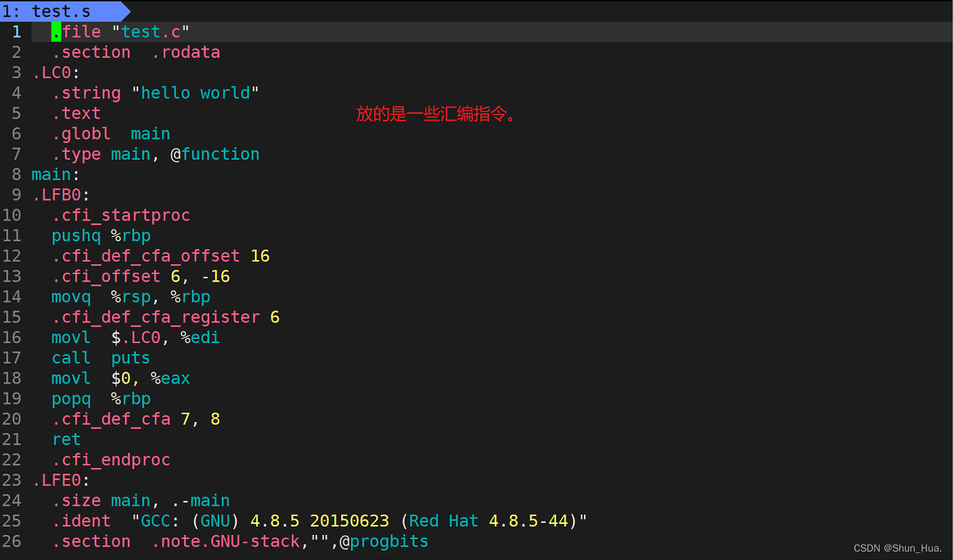
Task: Click the ret instruction
Action: (66, 439)
